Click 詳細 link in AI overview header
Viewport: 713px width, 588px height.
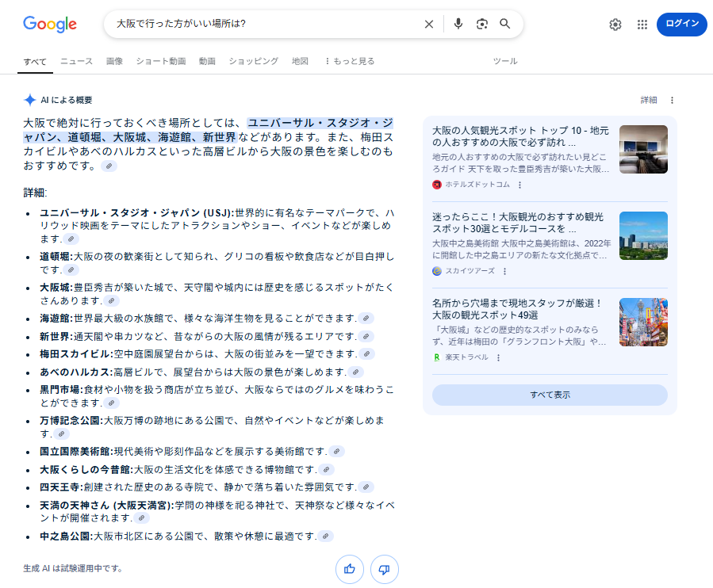pos(649,100)
